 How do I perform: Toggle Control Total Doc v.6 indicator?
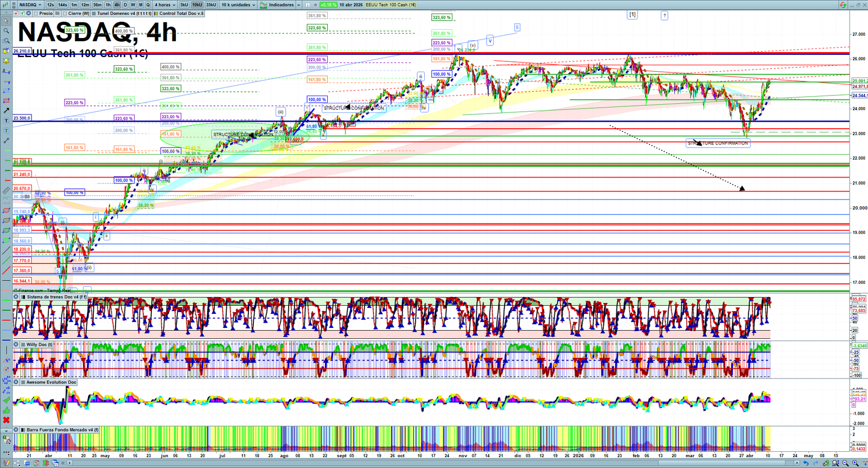coord(156,14)
